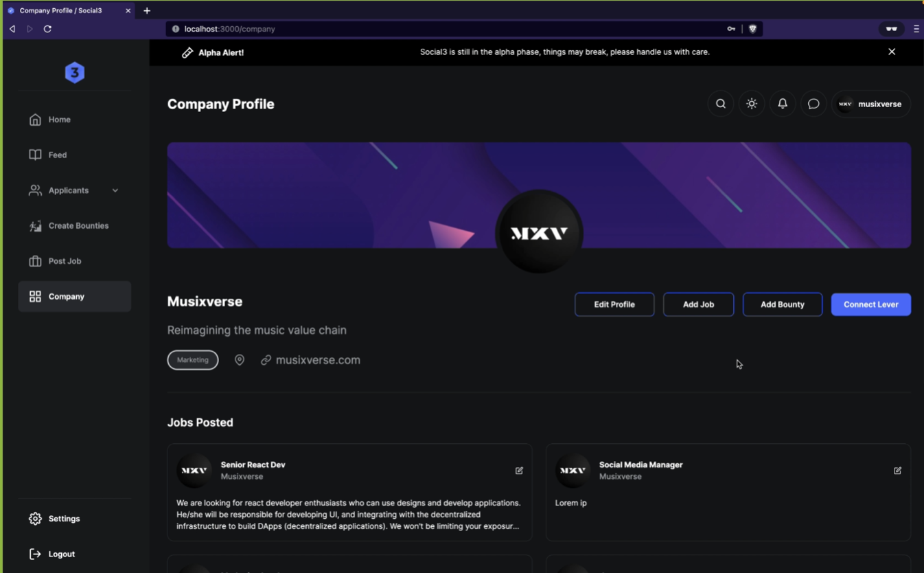Click the location pin icon
This screenshot has height=573, width=924.
coord(240,360)
